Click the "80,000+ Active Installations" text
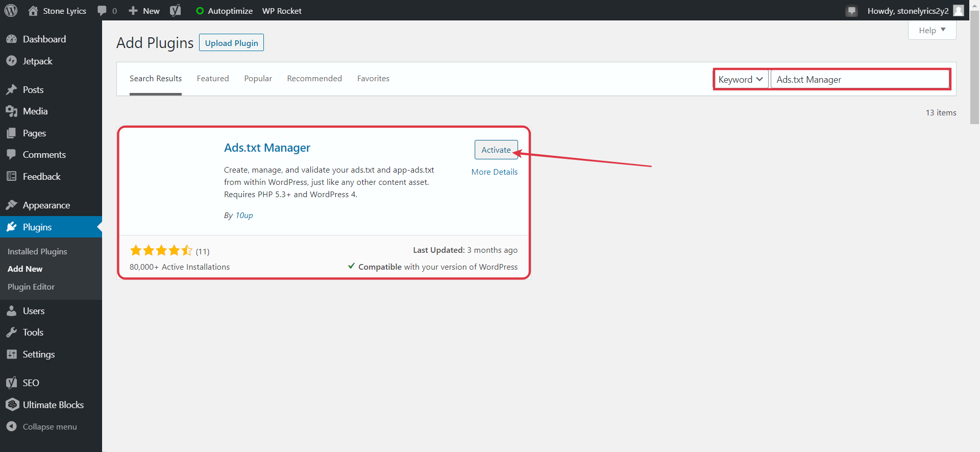 [x=180, y=267]
